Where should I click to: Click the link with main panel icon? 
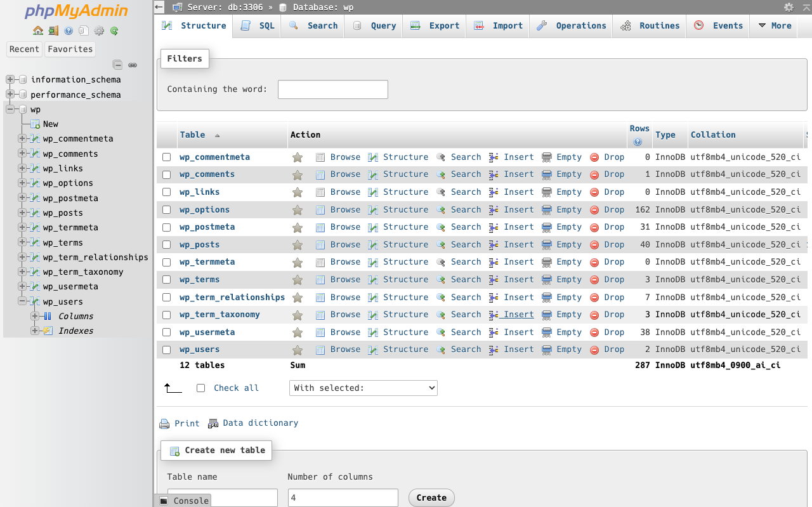pyautogui.click(x=133, y=65)
